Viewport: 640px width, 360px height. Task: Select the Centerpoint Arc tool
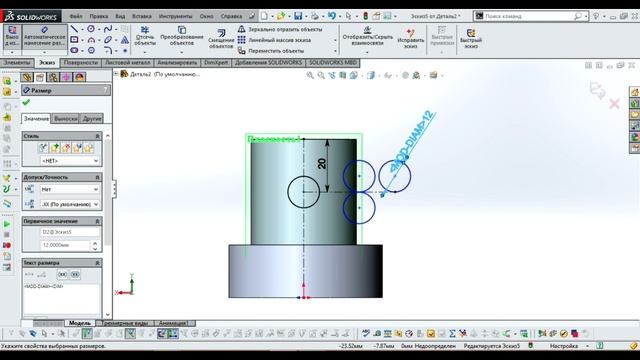click(91, 40)
